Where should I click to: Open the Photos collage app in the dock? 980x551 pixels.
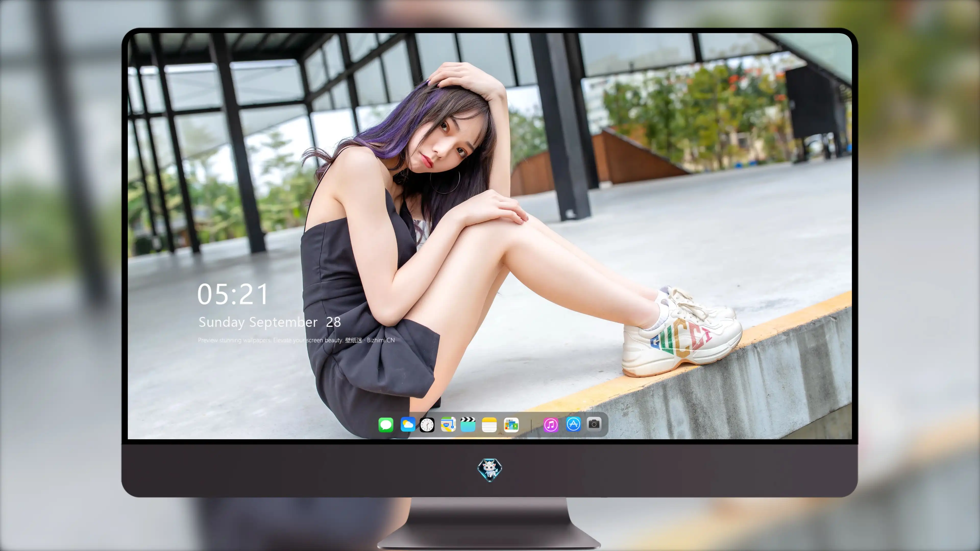coord(511,425)
